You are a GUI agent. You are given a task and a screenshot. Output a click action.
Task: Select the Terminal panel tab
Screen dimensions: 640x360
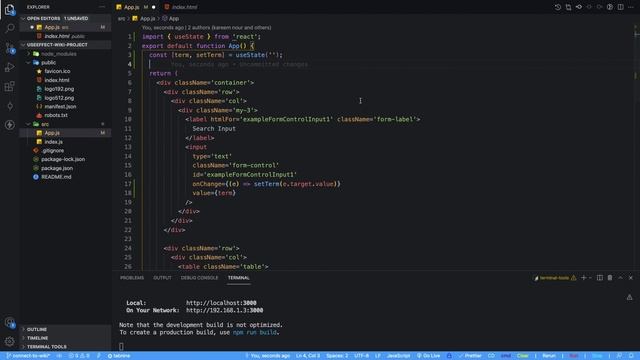238,278
